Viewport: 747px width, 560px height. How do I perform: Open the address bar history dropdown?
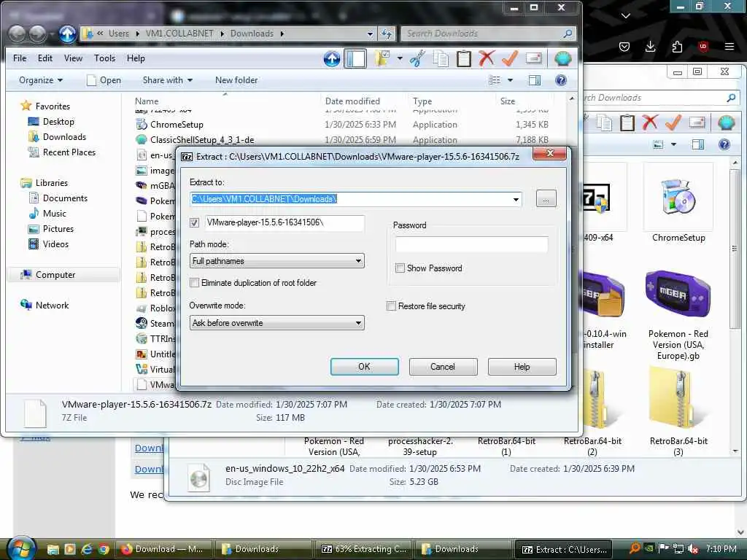coord(370,34)
